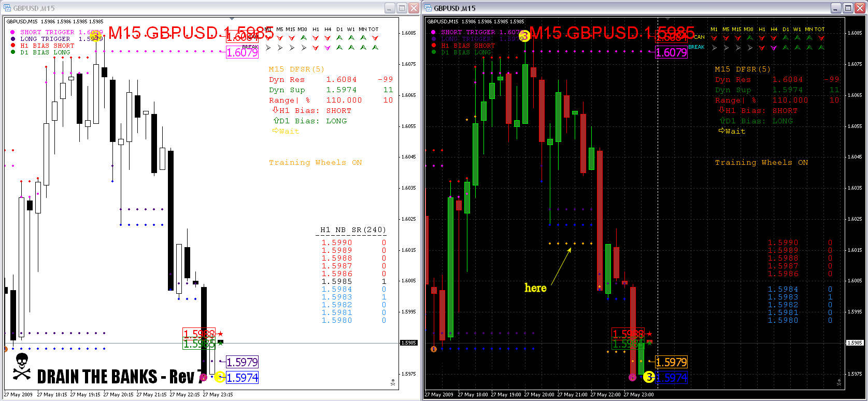Click the red star beside 1.5988 in white chart
Screen dimensions: 868x401
pyautogui.click(x=220, y=334)
